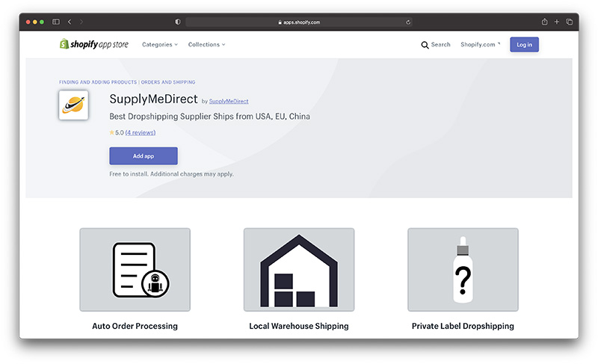Open the 4 reviews link
Screen dimensions: 598x364
(141, 133)
